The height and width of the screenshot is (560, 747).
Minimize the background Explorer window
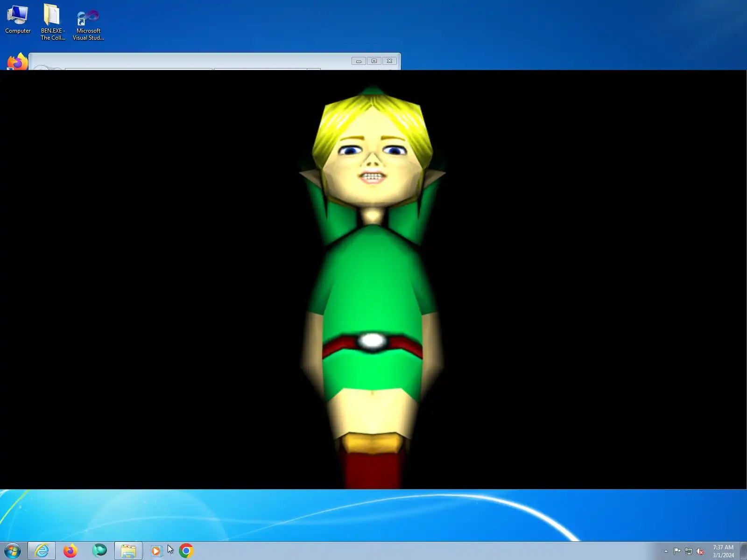coord(359,61)
